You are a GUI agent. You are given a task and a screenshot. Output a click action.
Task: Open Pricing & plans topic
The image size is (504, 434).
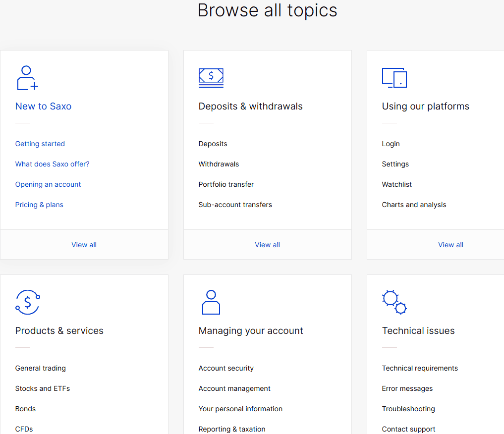coord(39,205)
